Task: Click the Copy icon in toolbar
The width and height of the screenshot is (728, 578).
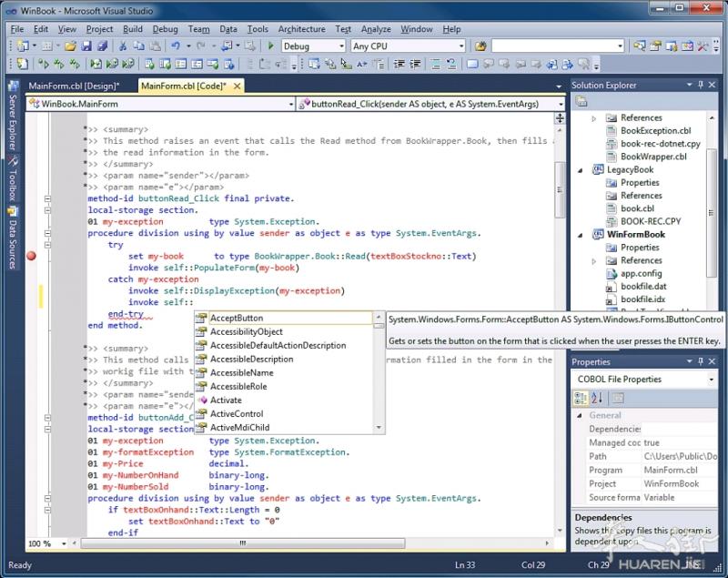Action: tap(139, 46)
